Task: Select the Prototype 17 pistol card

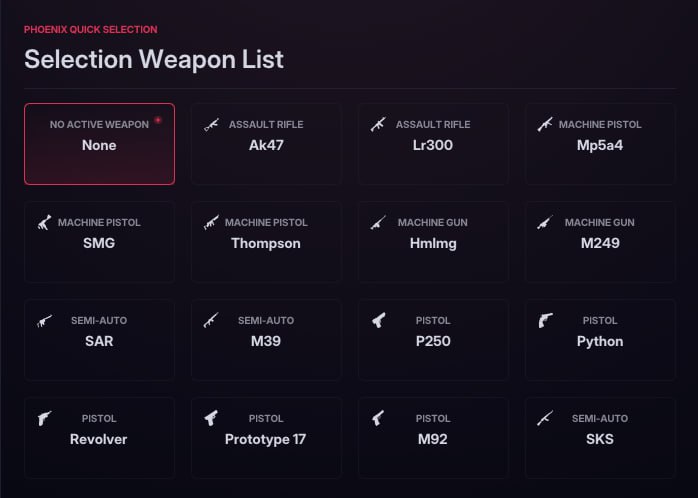Action: coord(266,438)
